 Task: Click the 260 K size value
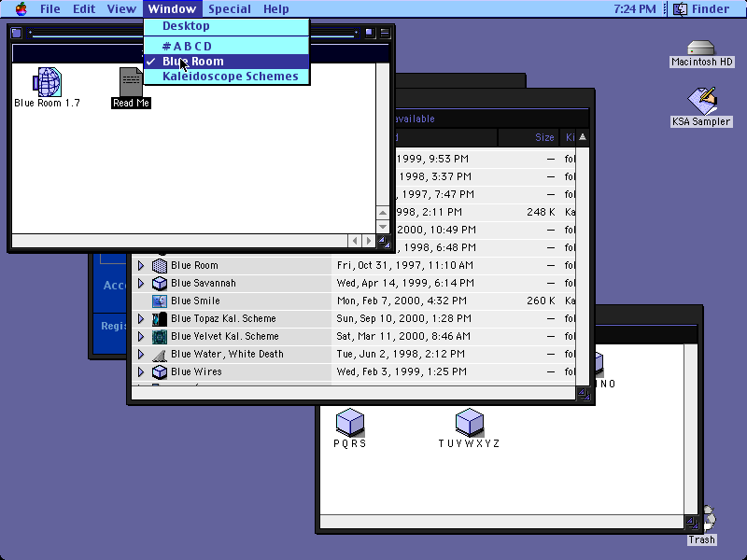click(x=541, y=301)
